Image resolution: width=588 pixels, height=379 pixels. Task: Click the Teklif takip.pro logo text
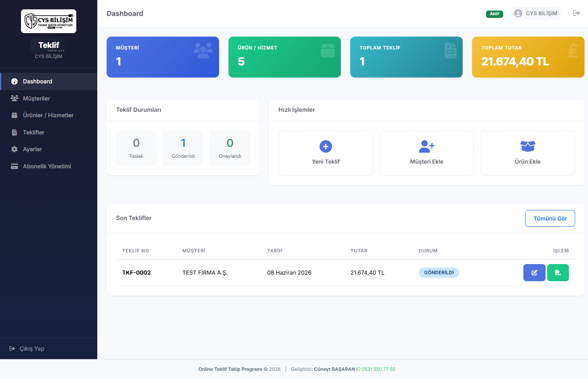(49, 46)
